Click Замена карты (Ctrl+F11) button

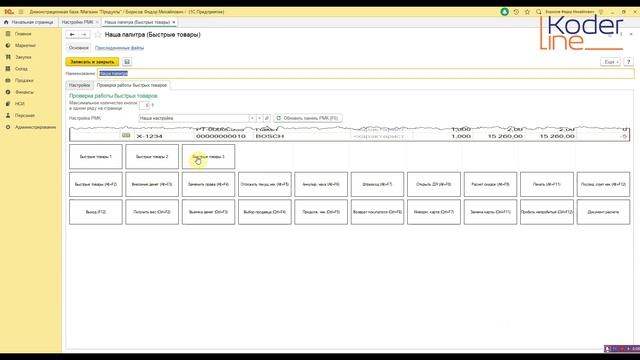click(x=490, y=212)
